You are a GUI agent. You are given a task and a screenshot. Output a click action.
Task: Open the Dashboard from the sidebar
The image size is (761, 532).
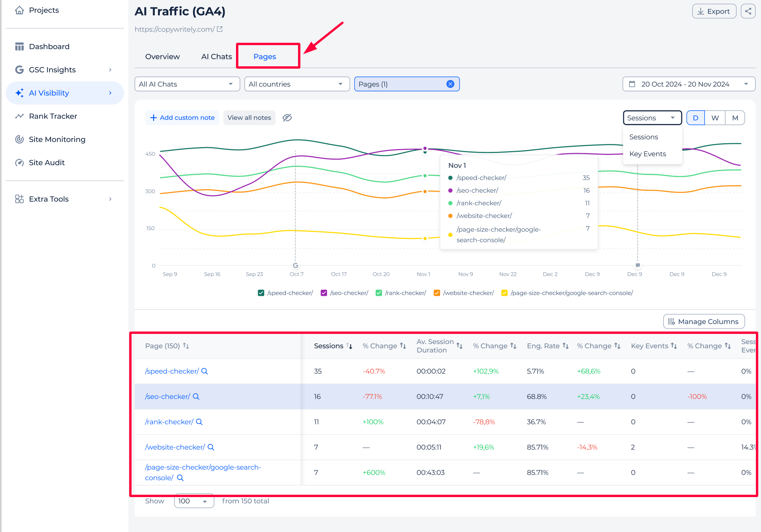[x=49, y=46]
